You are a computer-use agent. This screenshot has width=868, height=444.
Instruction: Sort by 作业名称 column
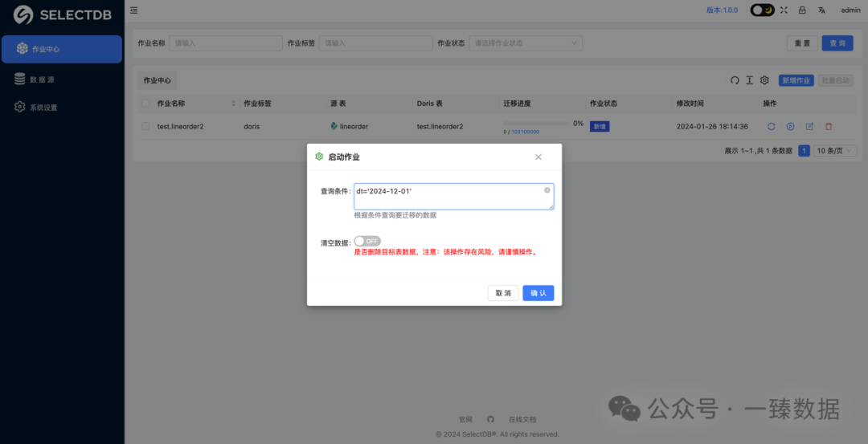coord(233,104)
